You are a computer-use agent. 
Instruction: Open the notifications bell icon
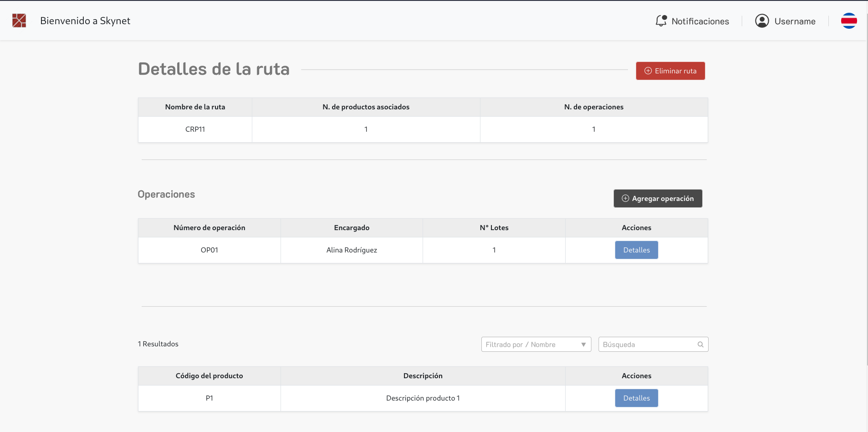[x=661, y=21]
